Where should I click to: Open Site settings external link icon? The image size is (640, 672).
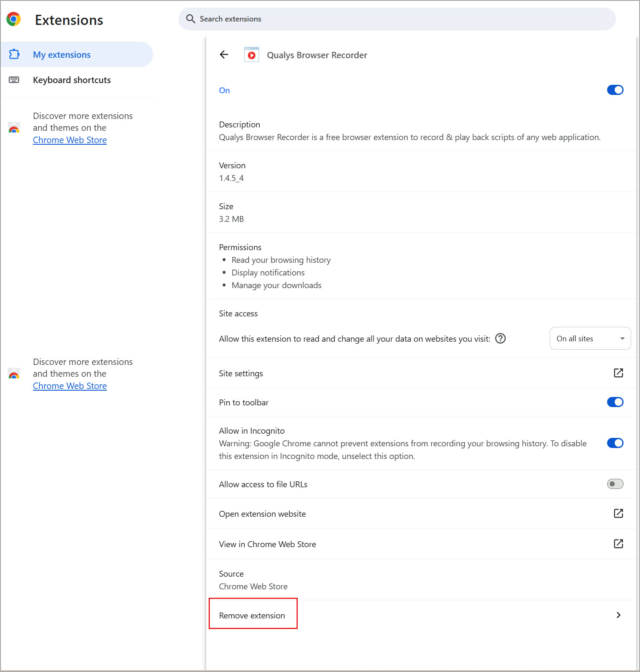[618, 373]
